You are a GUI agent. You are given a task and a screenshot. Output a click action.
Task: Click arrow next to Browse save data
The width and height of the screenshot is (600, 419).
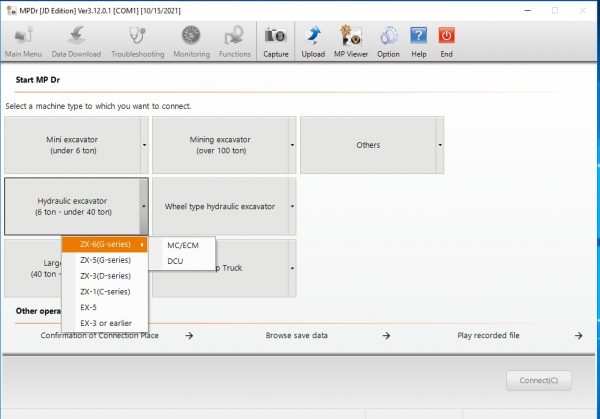(386, 336)
